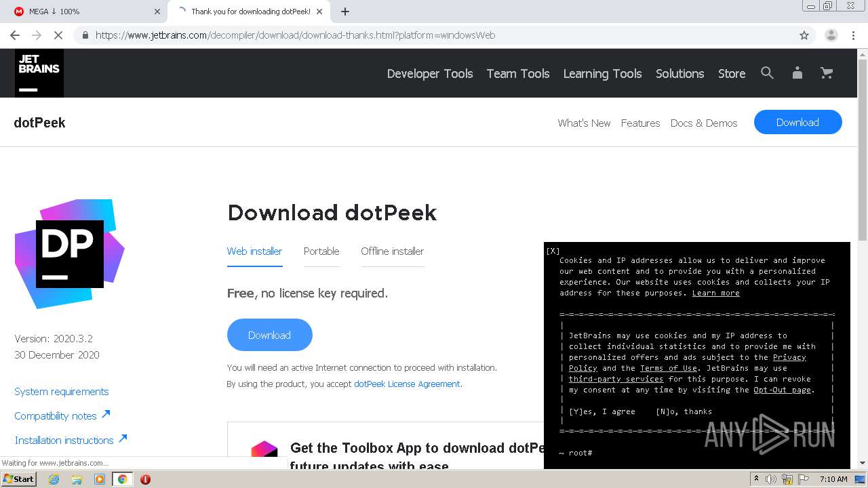Click the Action Center flag tray icon
This screenshot has width=868, height=488.
(802, 479)
